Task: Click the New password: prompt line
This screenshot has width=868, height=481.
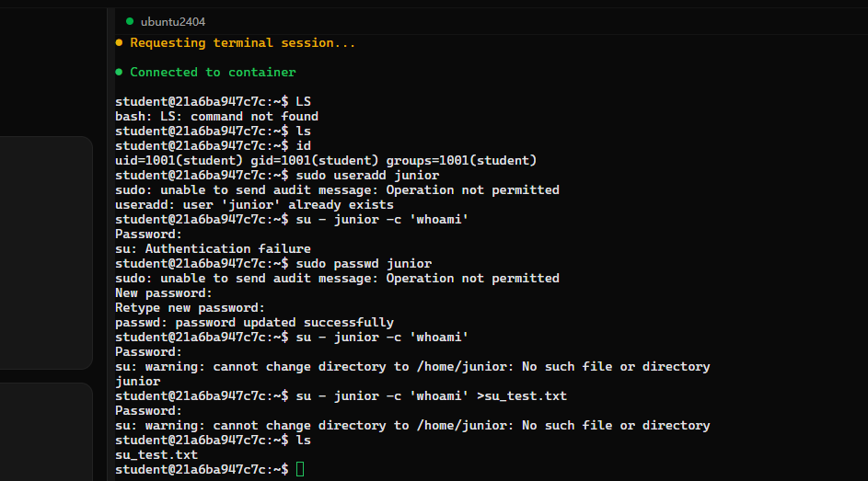Action: point(163,293)
